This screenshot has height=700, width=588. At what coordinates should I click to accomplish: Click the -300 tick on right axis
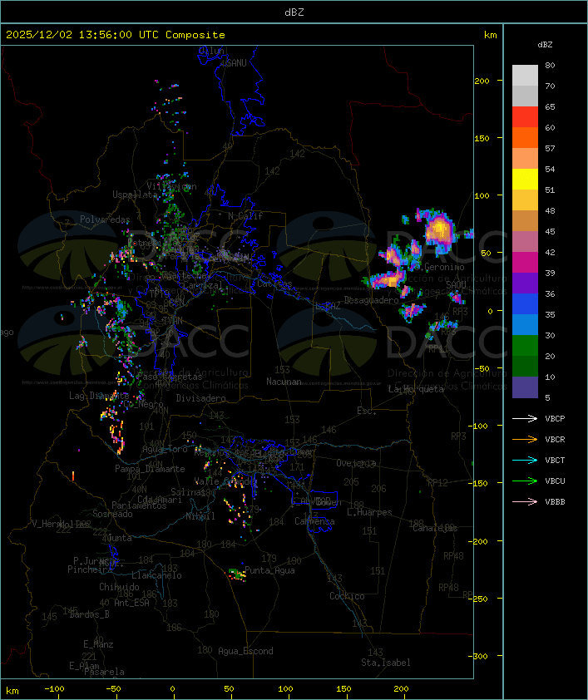pos(480,656)
